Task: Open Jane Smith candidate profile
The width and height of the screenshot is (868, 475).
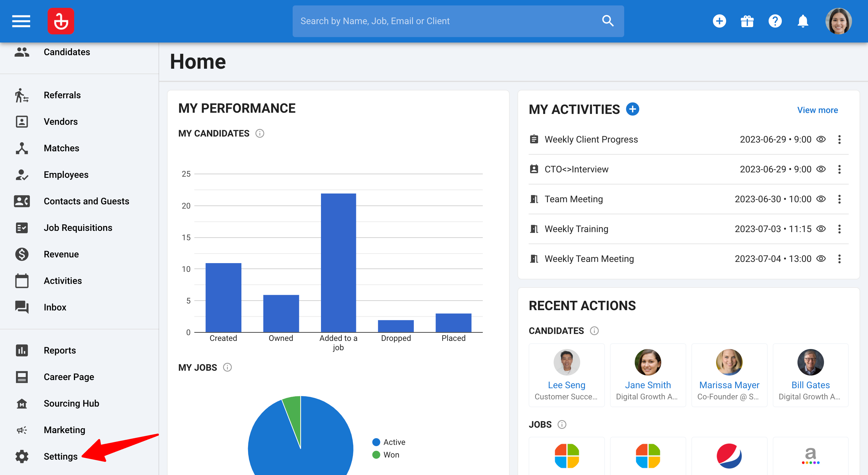Action: pyautogui.click(x=648, y=385)
